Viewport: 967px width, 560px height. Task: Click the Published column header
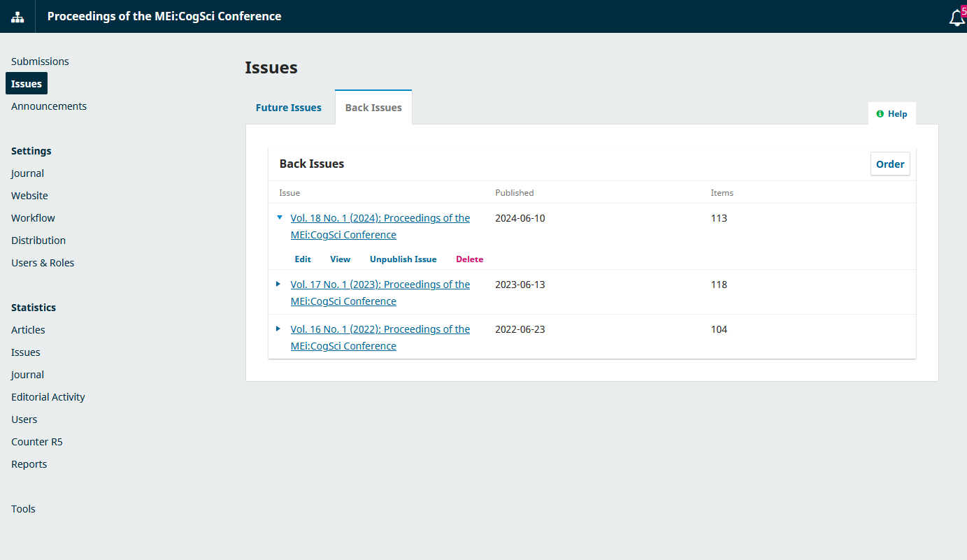515,193
